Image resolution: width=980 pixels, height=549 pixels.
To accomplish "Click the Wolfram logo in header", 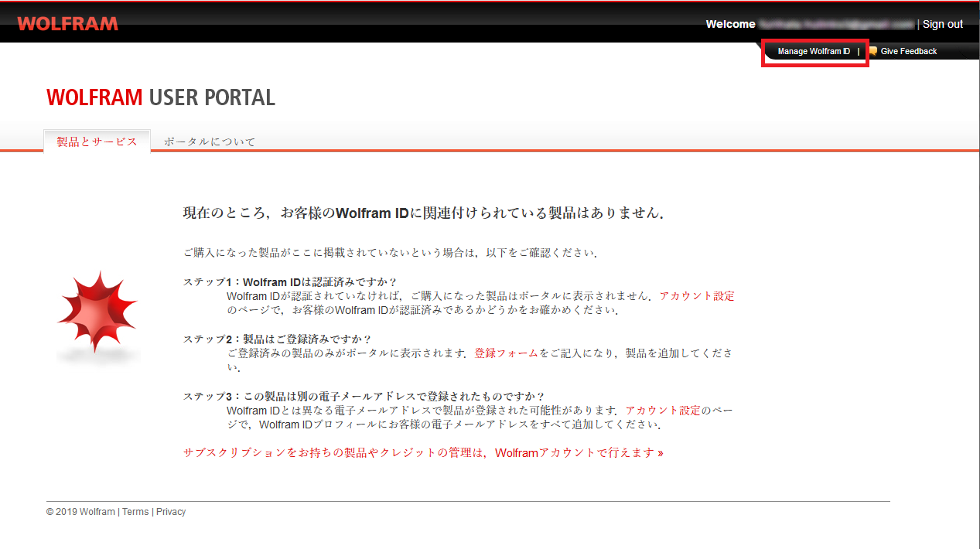I will coord(67,24).
